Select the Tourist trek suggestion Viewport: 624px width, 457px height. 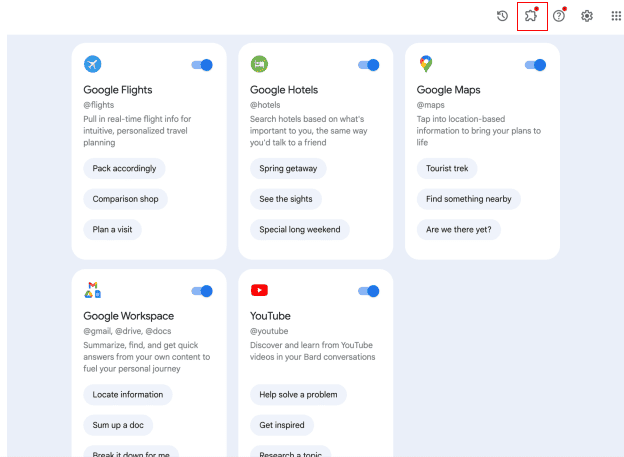tap(447, 168)
